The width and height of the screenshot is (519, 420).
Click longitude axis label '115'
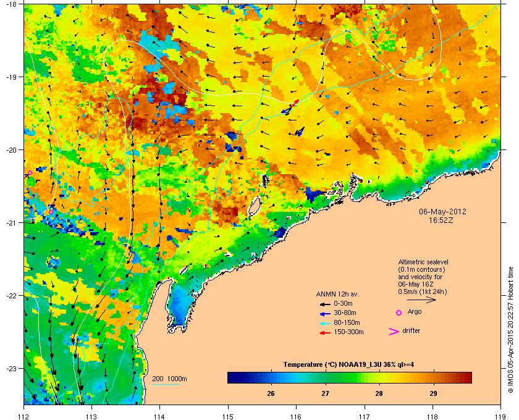coord(228,416)
